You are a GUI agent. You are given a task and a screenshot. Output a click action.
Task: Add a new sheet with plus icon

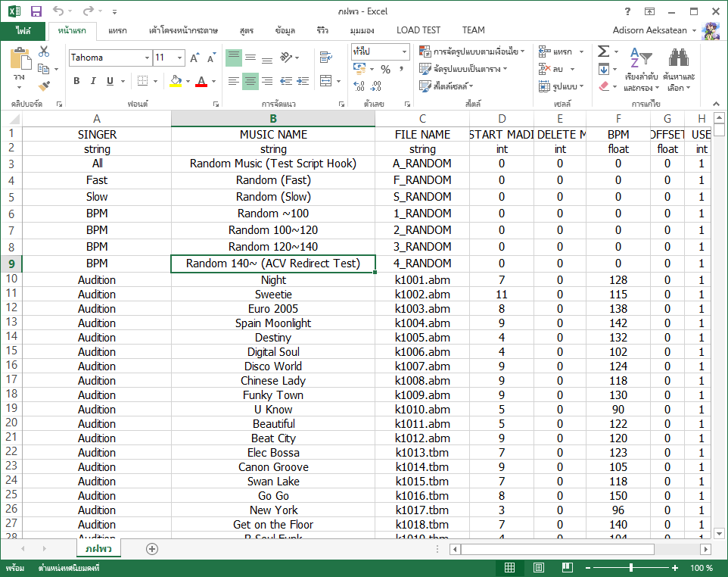(x=152, y=548)
